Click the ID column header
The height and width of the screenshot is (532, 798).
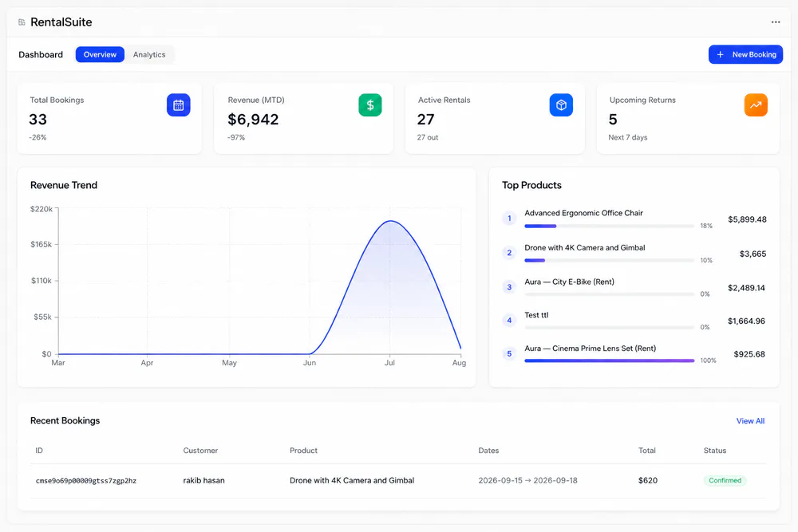point(39,451)
